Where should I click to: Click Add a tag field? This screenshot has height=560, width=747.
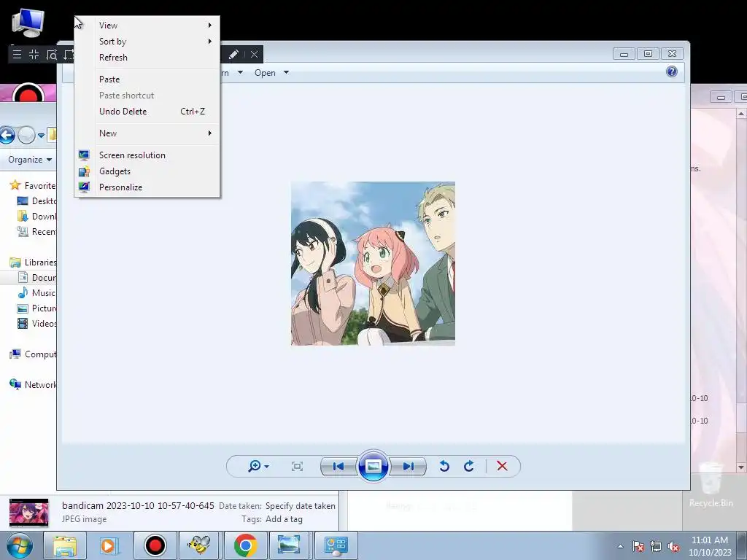pos(284,519)
